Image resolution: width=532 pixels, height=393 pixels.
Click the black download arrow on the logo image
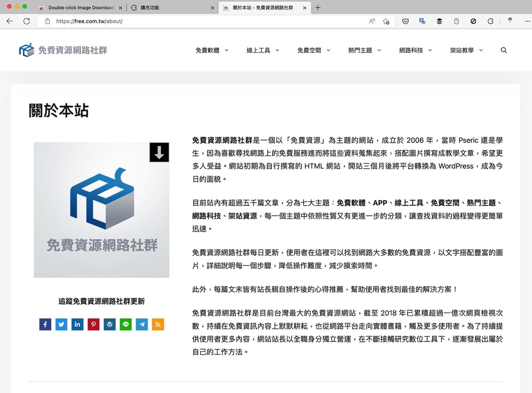(159, 152)
